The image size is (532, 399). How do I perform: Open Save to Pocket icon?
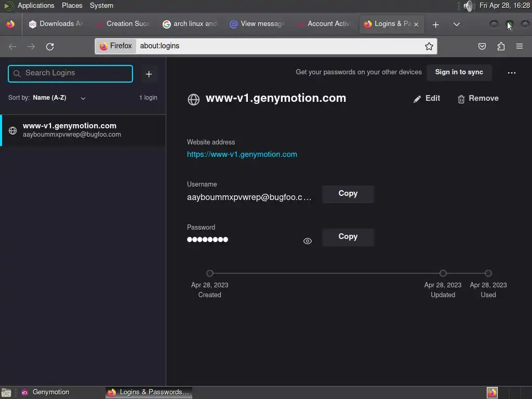[482, 46]
